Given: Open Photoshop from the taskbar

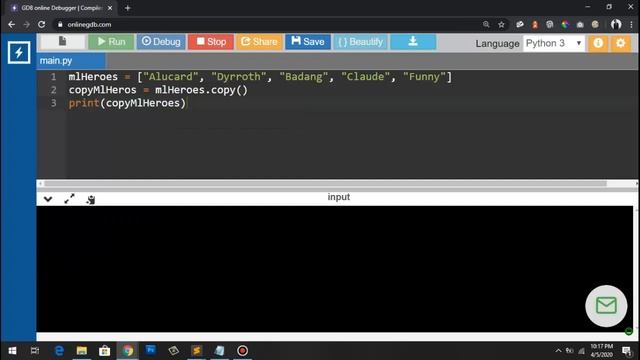Looking at the screenshot, I should coord(151,351).
